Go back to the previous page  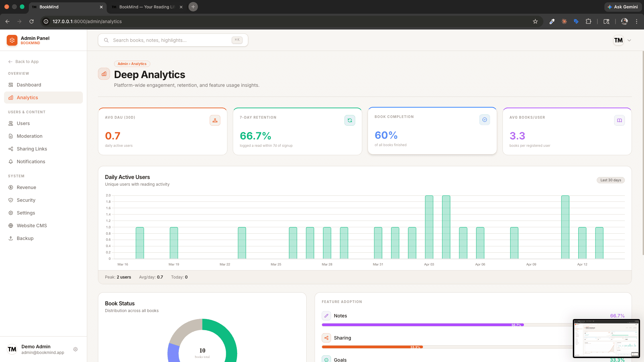[7, 21]
